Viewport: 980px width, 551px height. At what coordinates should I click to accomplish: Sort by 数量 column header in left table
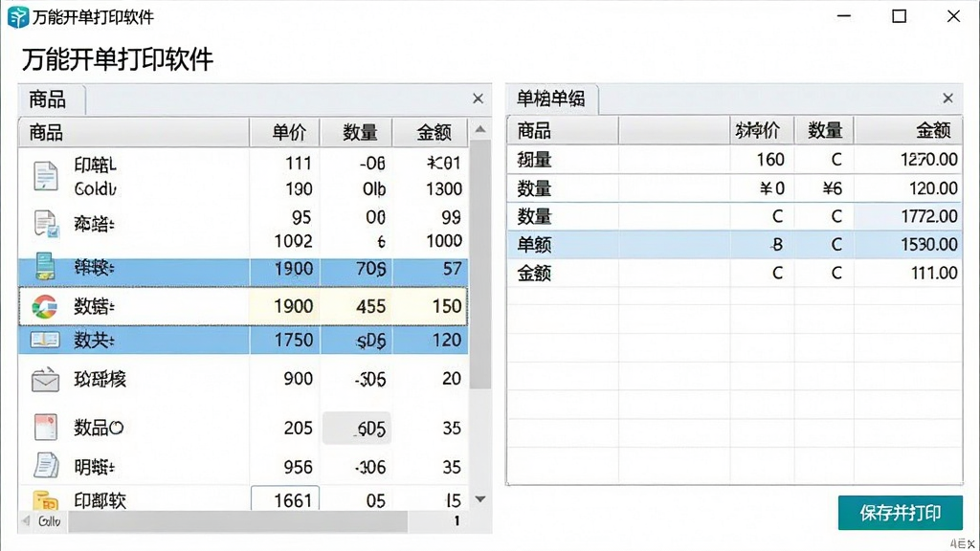[357, 132]
